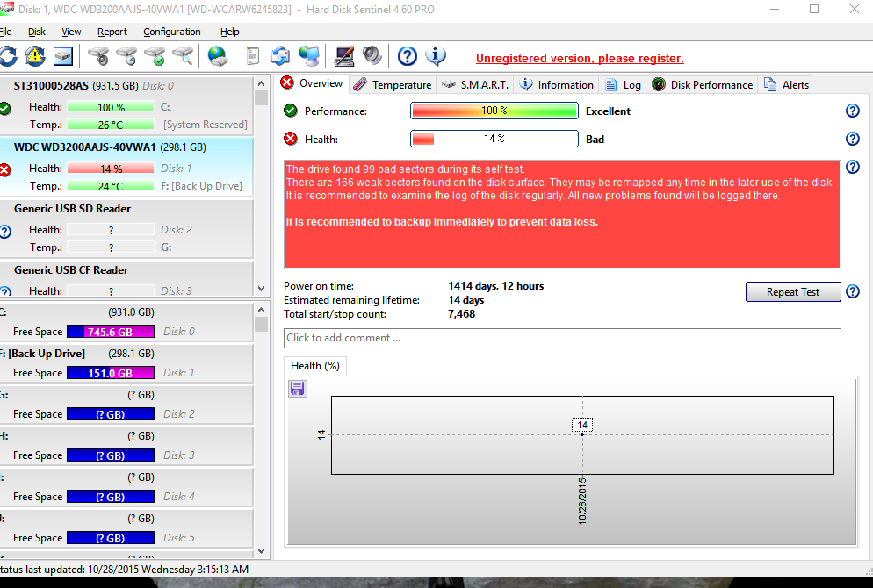Select the Overview tab
This screenshot has height=588, width=873.
(313, 83)
